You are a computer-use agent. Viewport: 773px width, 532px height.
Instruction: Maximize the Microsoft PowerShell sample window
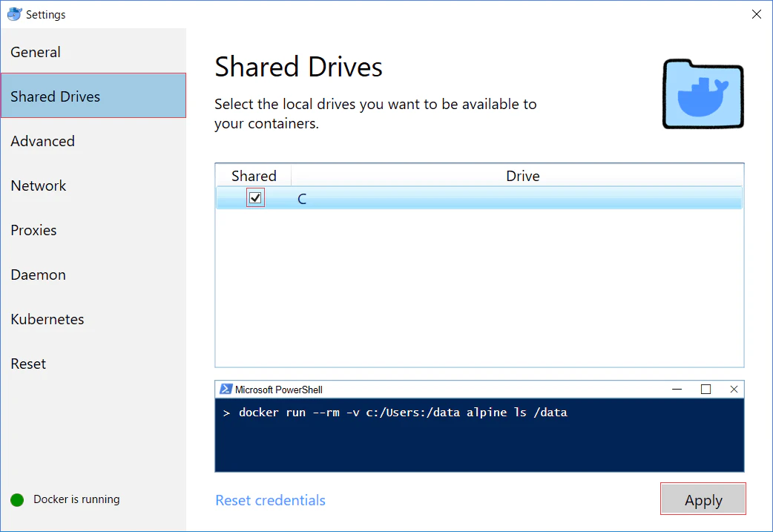(x=705, y=389)
